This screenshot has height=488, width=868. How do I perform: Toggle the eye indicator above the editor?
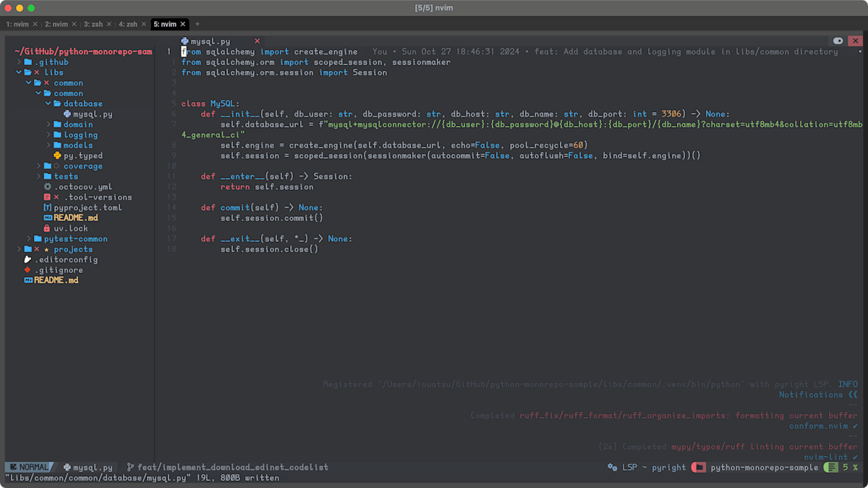point(838,41)
